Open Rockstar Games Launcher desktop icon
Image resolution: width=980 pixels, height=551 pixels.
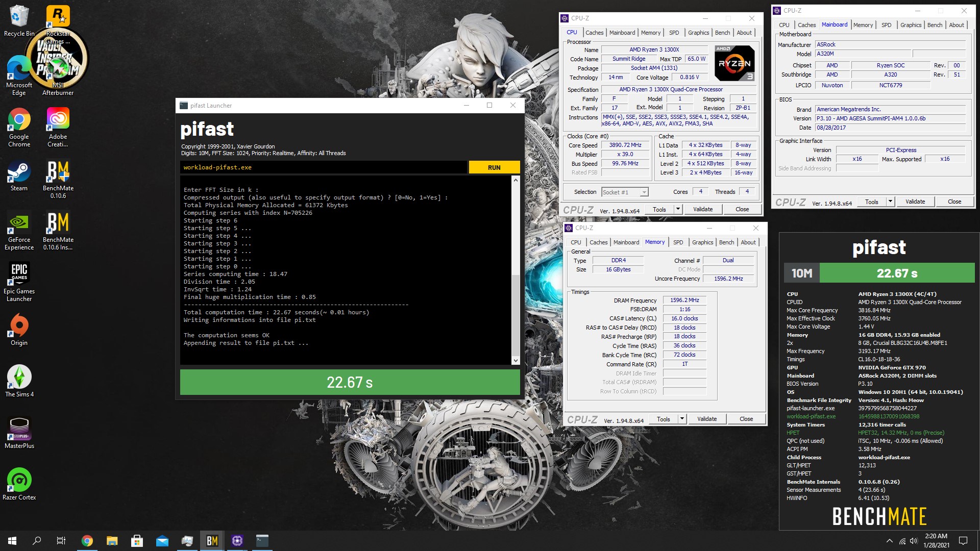pos(58,24)
